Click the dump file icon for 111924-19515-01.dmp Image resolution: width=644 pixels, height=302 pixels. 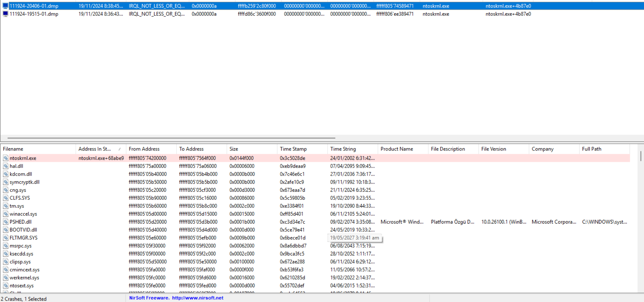coord(5,14)
